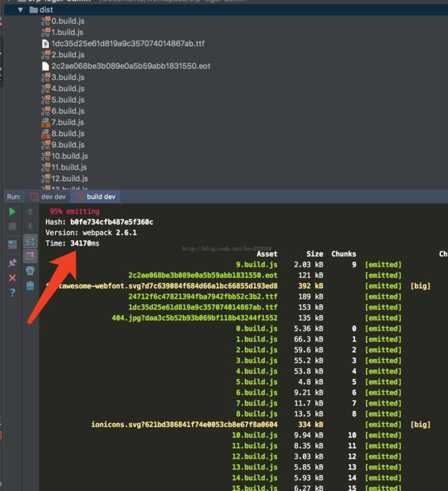Toggle soft-wrap in run console
The height and width of the screenshot is (491, 448).
tap(30, 241)
